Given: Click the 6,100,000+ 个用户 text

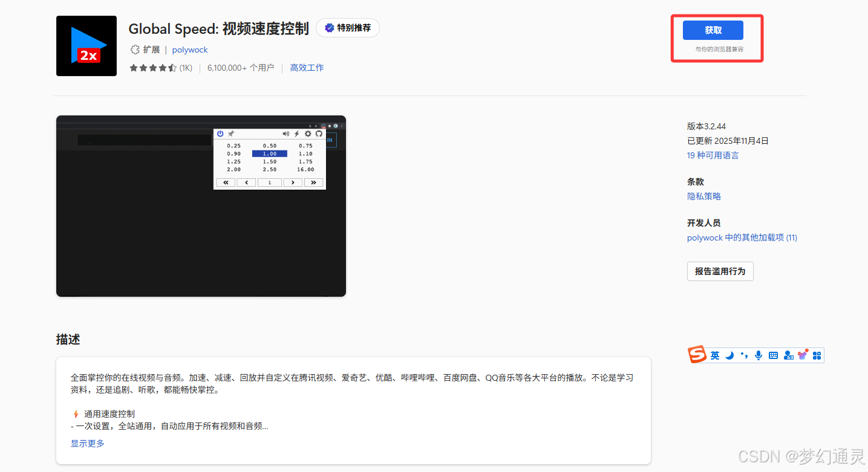Looking at the screenshot, I should [x=241, y=68].
